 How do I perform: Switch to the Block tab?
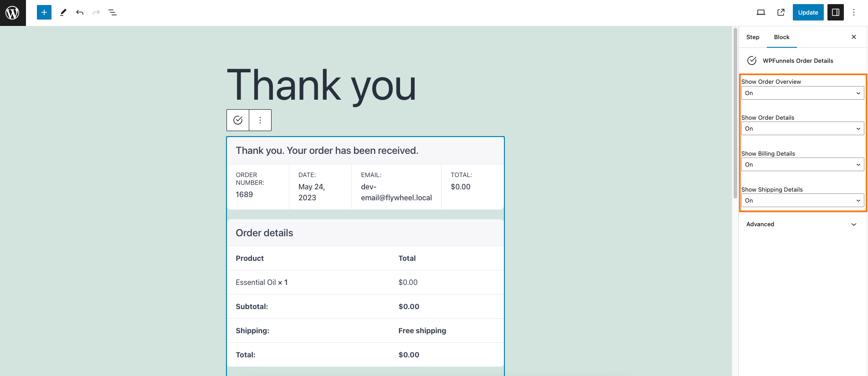point(781,37)
